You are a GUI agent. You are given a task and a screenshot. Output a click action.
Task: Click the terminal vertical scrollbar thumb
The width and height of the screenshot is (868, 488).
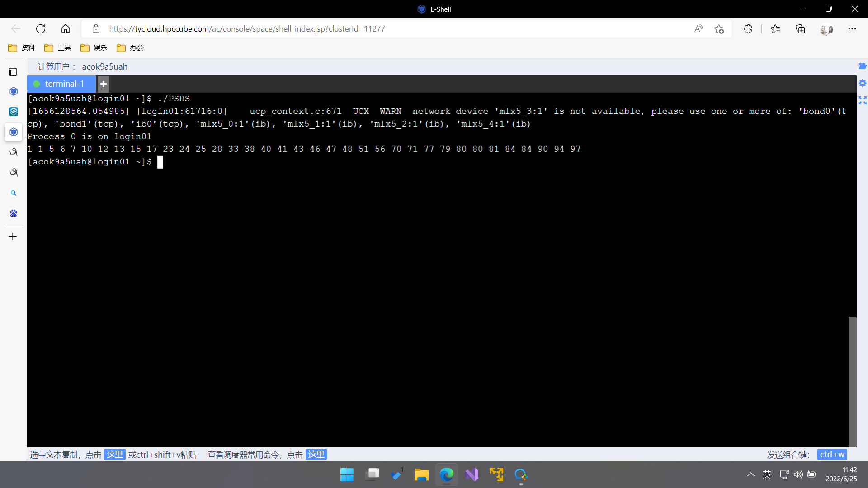click(852, 382)
